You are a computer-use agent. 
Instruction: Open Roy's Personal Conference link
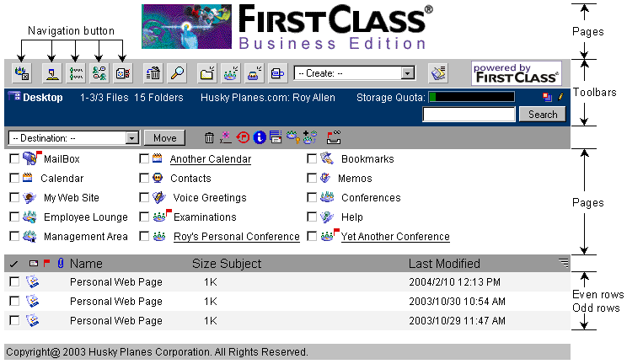pos(237,237)
